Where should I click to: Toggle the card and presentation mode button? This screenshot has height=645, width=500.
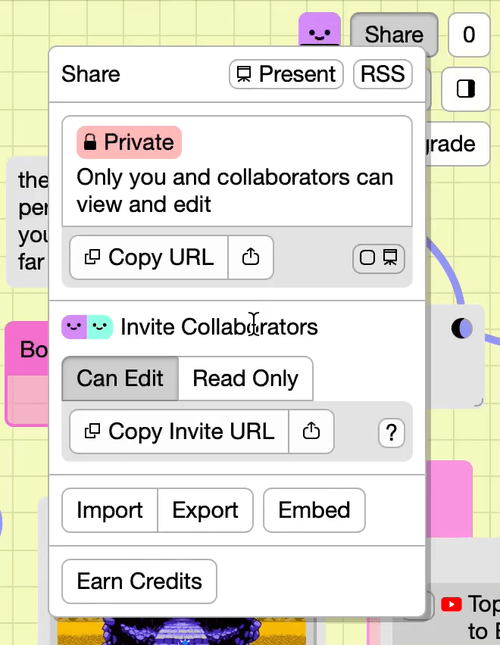[x=379, y=258]
